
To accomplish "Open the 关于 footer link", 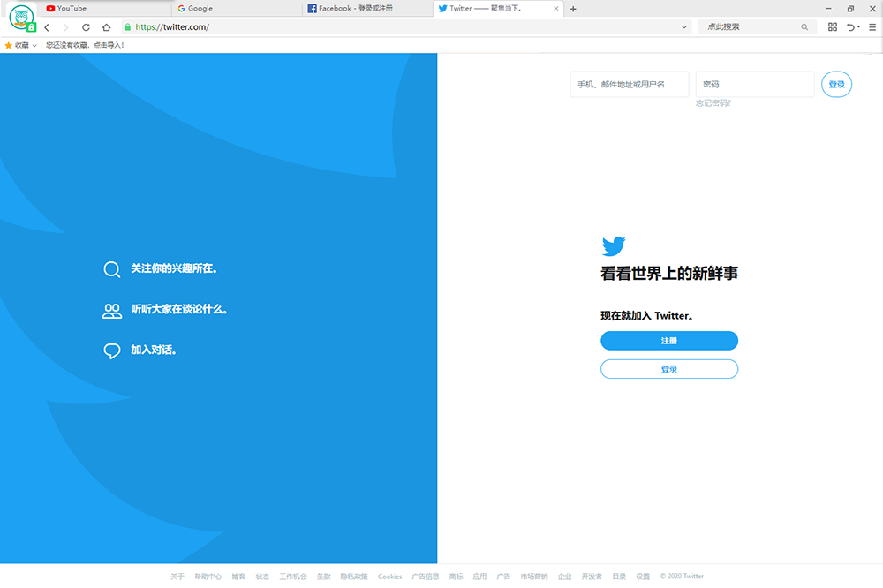I will click(x=177, y=577).
